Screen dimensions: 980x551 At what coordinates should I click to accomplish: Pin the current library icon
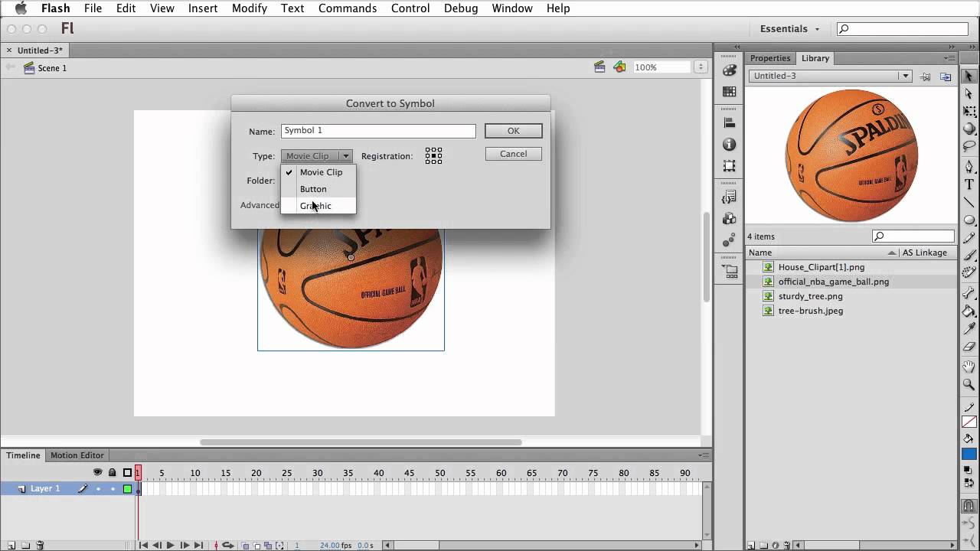(x=926, y=77)
